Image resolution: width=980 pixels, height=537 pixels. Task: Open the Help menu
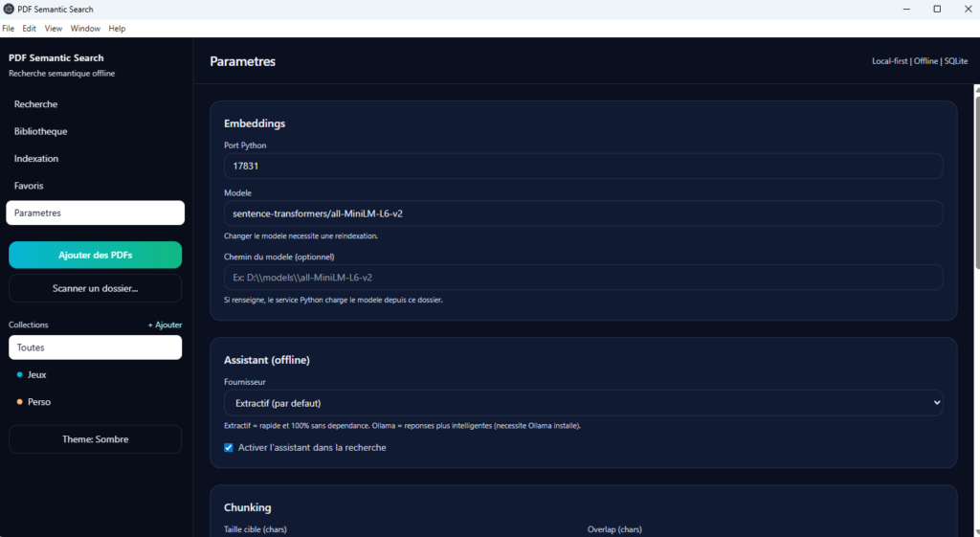pyautogui.click(x=117, y=29)
